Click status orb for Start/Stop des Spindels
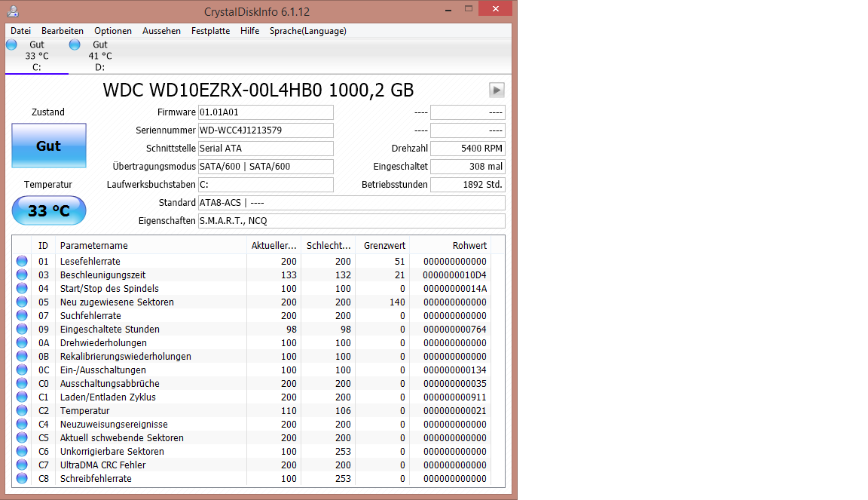 pyautogui.click(x=22, y=288)
